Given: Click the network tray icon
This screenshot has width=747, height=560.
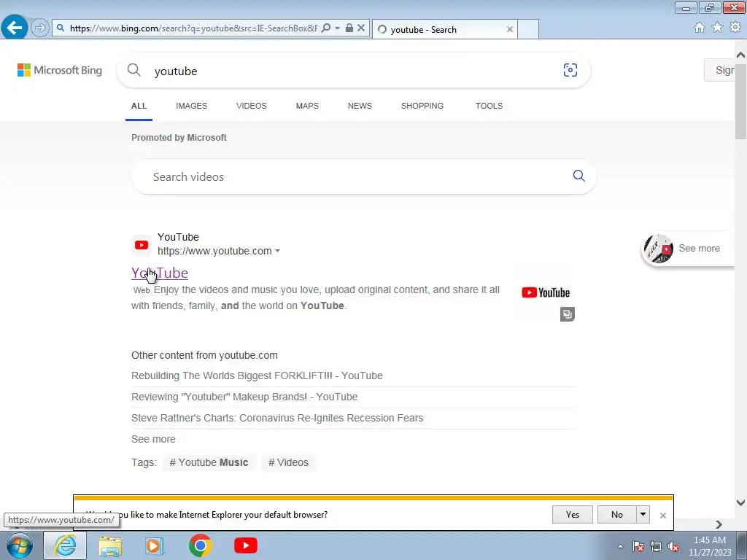Looking at the screenshot, I should click(x=656, y=546).
